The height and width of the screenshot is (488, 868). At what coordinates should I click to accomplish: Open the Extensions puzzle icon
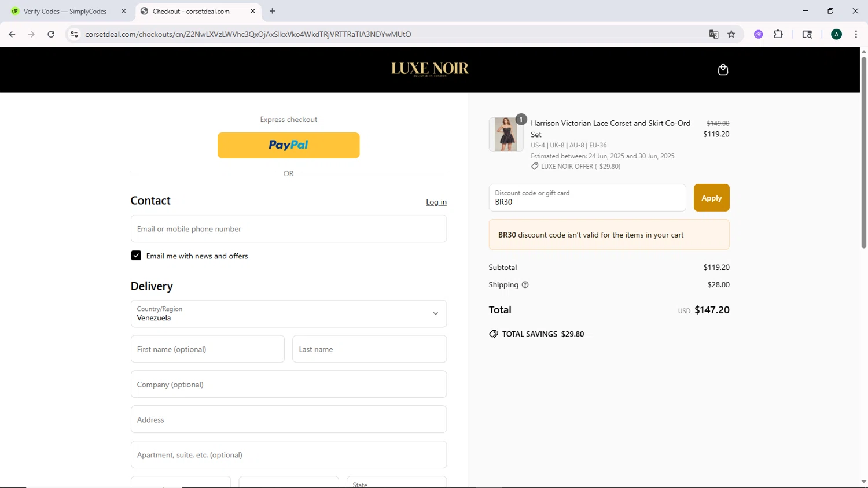[x=778, y=34]
